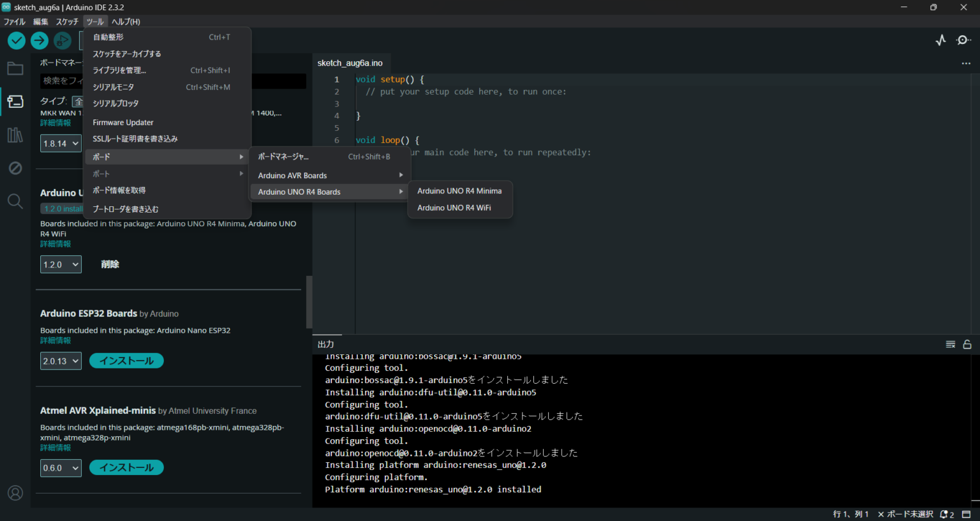The width and height of the screenshot is (980, 521).
Task: Select Arduino UNO R4 WiFi board
Action: (454, 208)
